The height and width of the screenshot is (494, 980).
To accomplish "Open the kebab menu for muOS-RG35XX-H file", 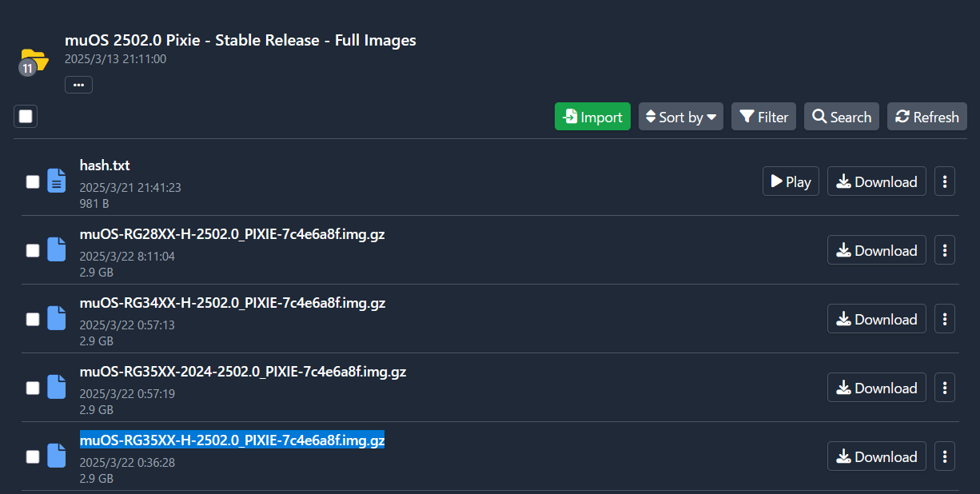I will point(945,456).
